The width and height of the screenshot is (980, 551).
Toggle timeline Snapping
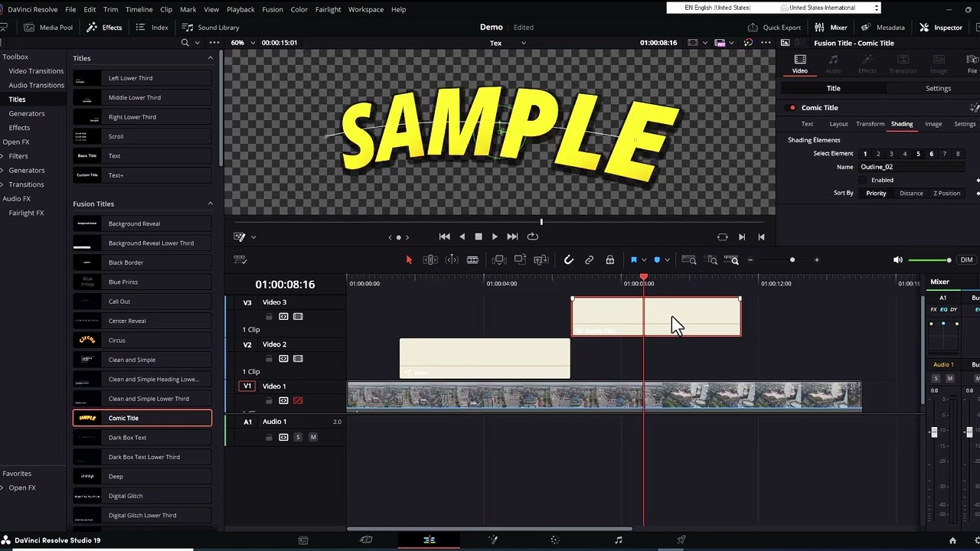(x=569, y=260)
